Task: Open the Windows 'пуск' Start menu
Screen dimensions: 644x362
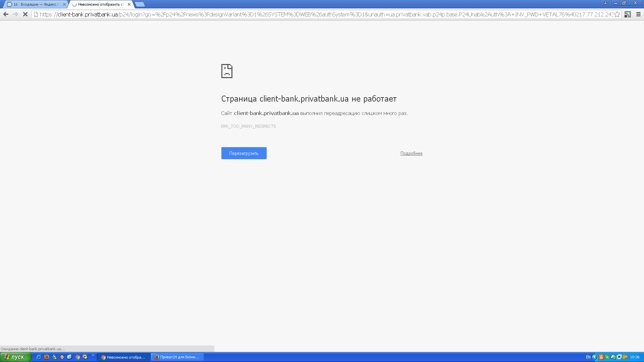Action: (16, 357)
